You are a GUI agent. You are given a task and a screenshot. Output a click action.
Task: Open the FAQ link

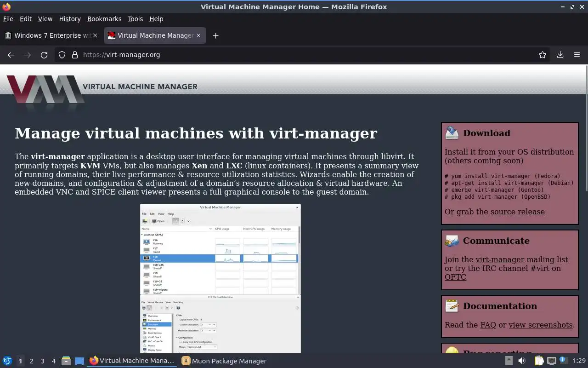(x=488, y=325)
